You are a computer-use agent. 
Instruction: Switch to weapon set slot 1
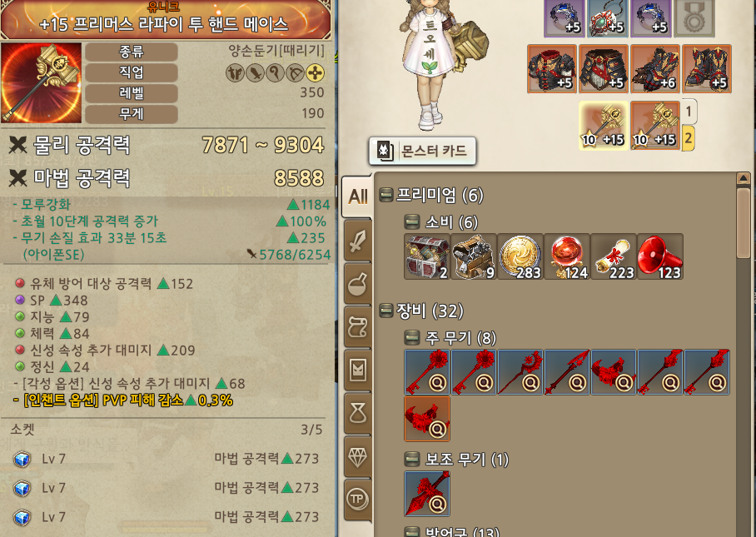[689, 112]
